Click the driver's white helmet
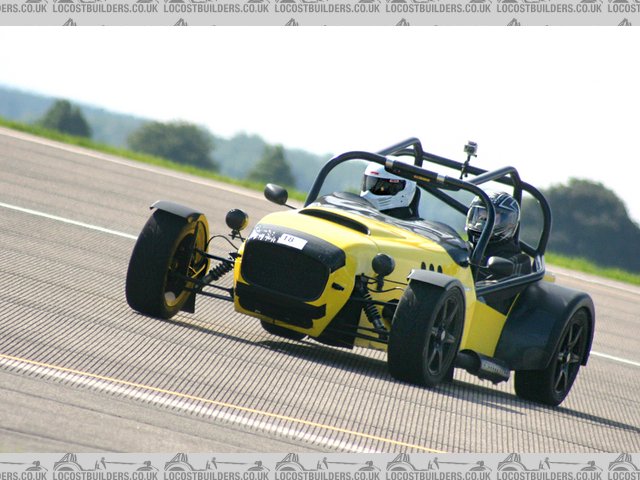The height and width of the screenshot is (480, 640). point(387,187)
